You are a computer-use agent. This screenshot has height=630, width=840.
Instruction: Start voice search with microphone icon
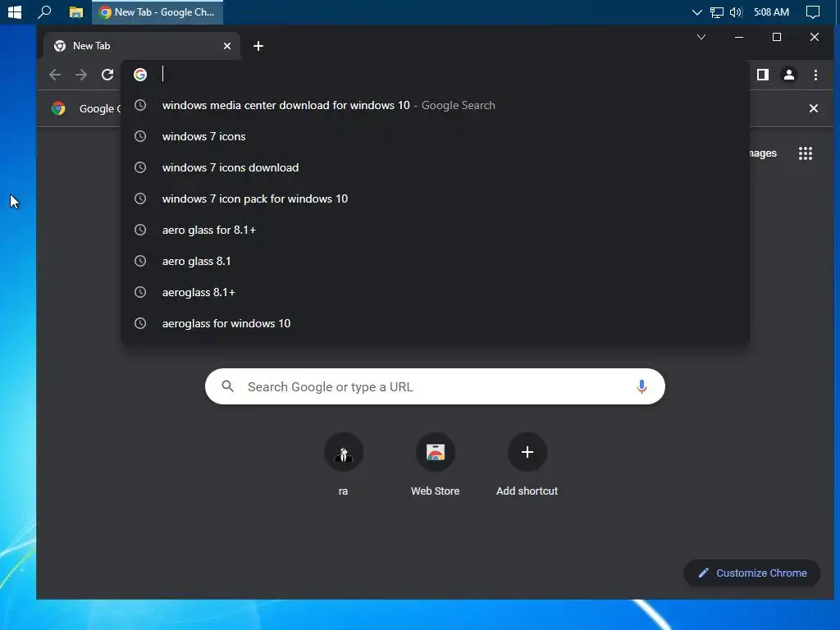641,386
